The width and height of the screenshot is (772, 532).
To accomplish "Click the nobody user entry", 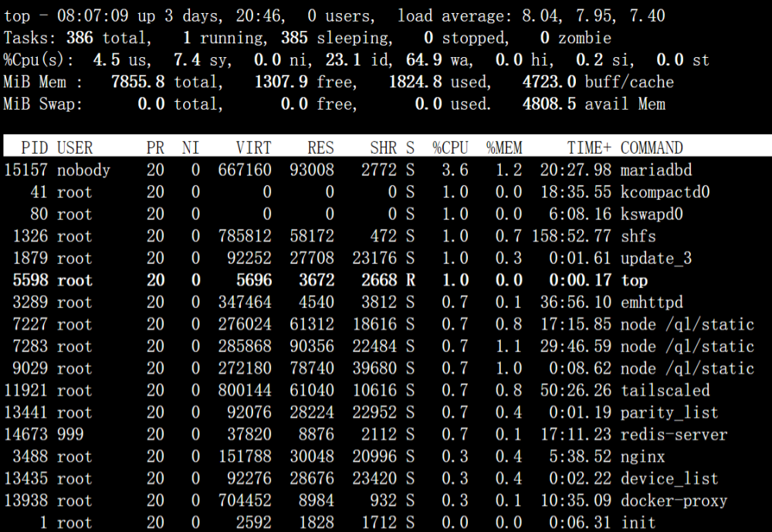I will point(83,170).
